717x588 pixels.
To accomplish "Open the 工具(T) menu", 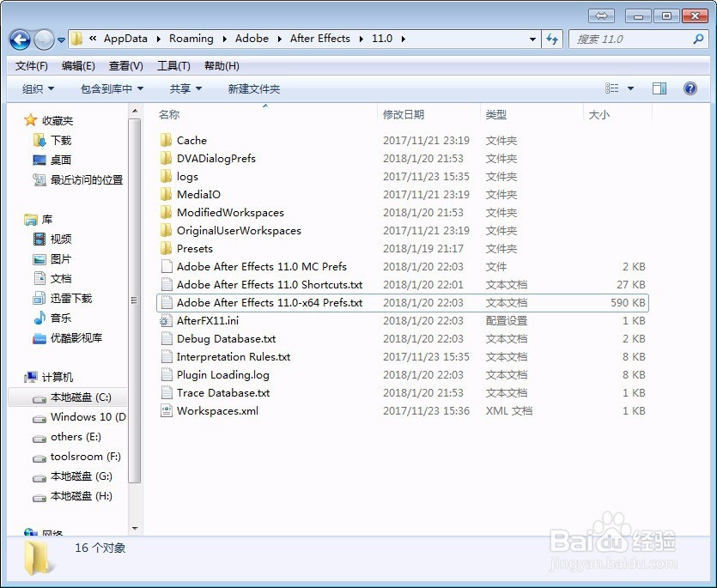I will pos(173,66).
